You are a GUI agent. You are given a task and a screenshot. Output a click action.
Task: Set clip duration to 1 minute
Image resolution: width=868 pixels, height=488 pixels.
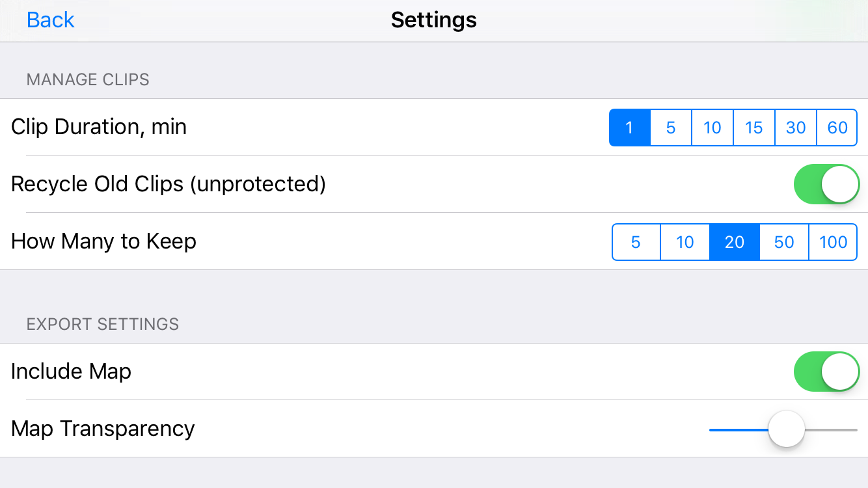(629, 128)
